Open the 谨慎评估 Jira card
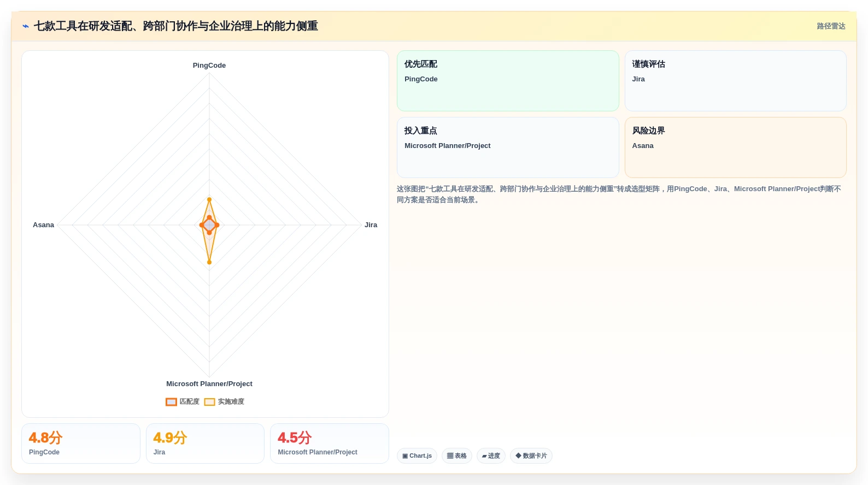This screenshot has width=868, height=485. pos(736,81)
